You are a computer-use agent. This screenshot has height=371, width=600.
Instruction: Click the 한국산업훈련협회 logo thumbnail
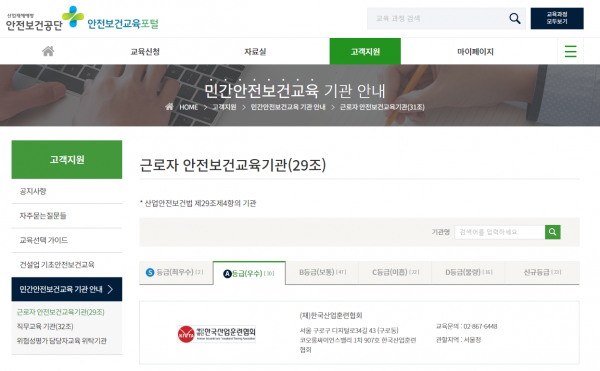(x=217, y=334)
